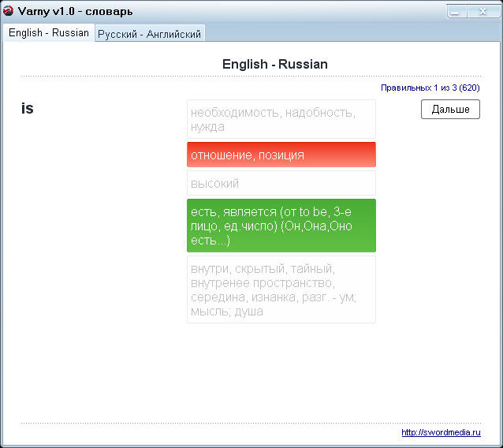Click the red answer "отношение, позиция"
503x448 pixels.
tap(281, 155)
